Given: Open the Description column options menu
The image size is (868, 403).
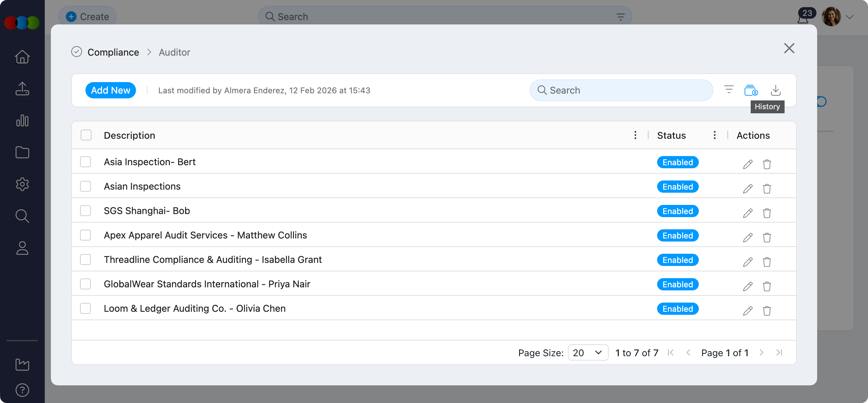Looking at the screenshot, I should click(x=635, y=135).
